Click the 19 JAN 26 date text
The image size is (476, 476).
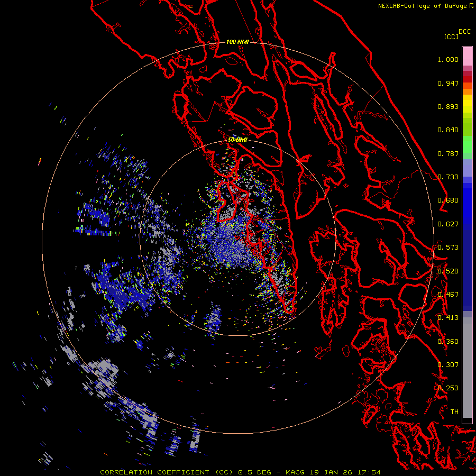pos(331,472)
